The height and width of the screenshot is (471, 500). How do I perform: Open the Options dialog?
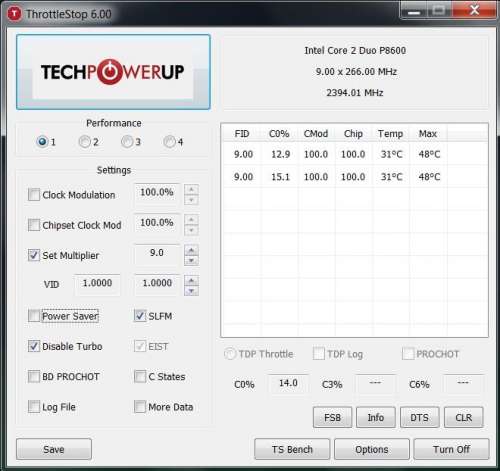372,449
